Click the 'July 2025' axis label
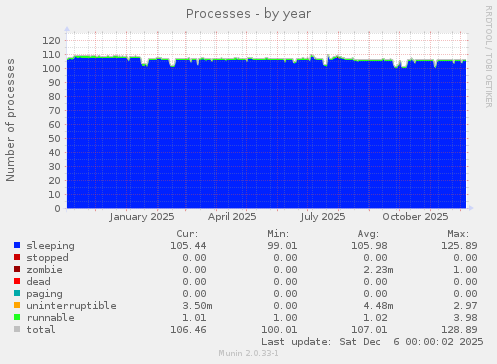Screen dimensions: 497x364 323,217
